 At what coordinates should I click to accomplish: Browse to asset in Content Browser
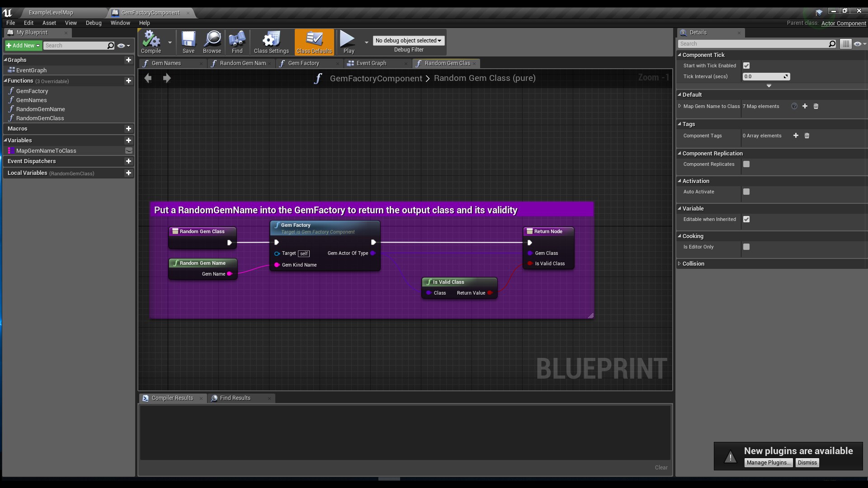pos(212,42)
